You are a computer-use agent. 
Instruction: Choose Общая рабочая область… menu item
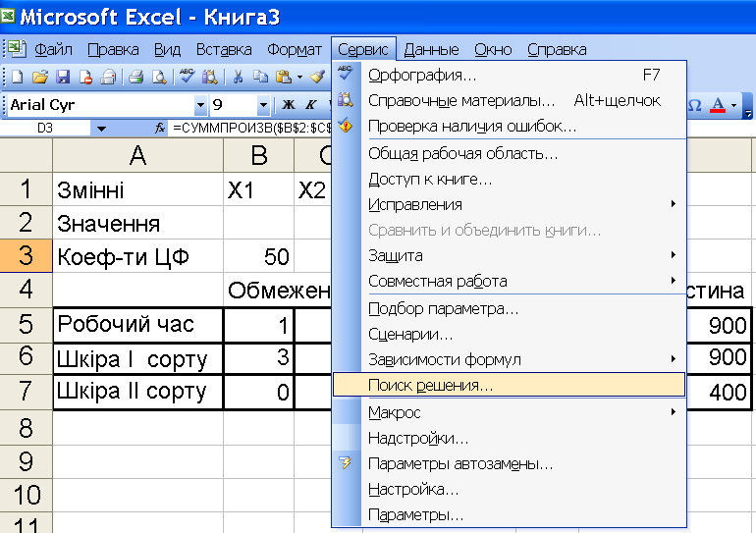pos(510,153)
